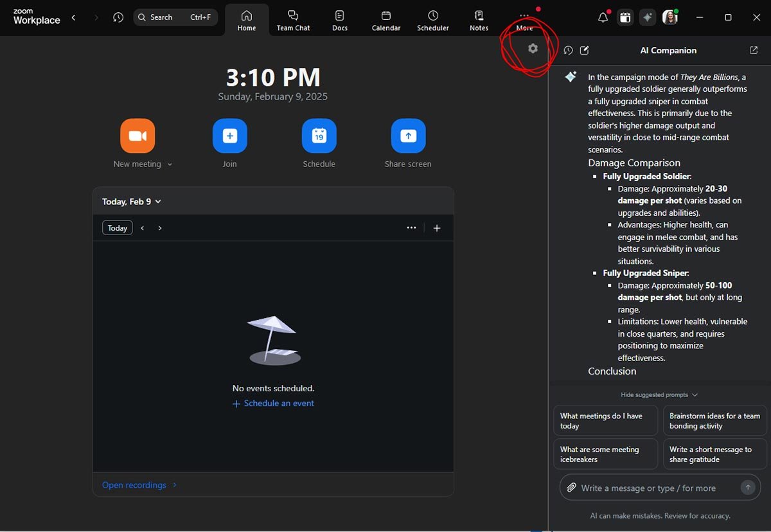771x532 pixels.
Task: Send the AI Companion message
Action: pos(748,488)
